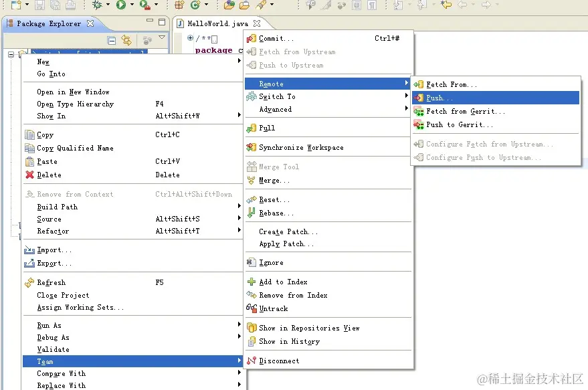Screen dimensions: 588x390
Task: Open the Remote submenu
Action: (327, 84)
